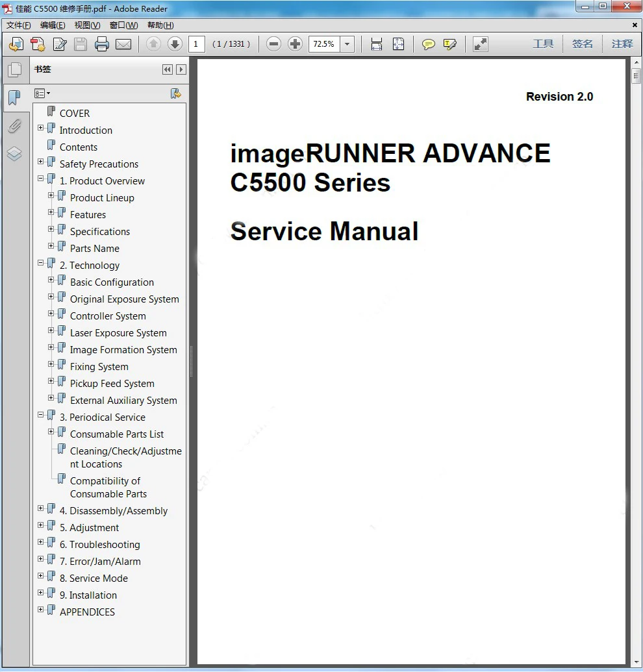Click the create PDF online toolbar icon
Viewport: 643px width, 672px height.
click(16, 44)
